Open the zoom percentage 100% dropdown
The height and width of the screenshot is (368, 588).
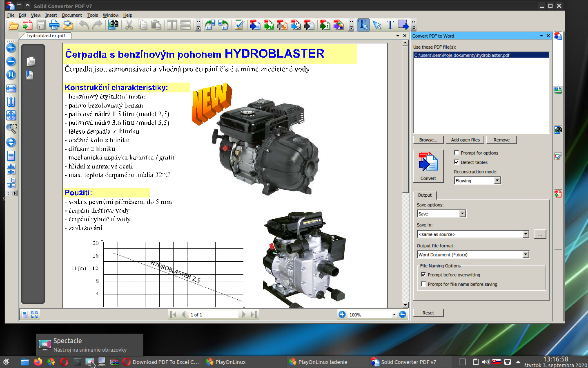394,315
